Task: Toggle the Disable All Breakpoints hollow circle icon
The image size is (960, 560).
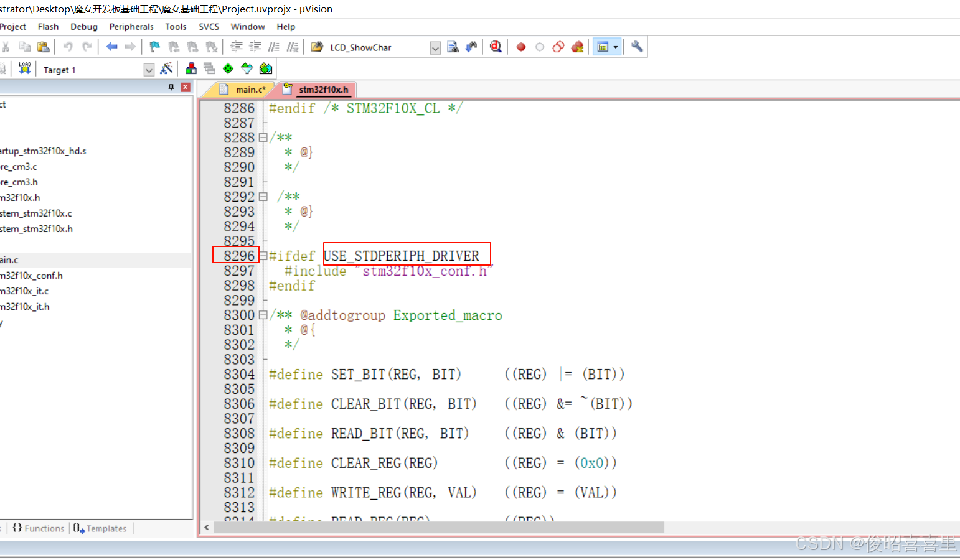Action: (539, 46)
